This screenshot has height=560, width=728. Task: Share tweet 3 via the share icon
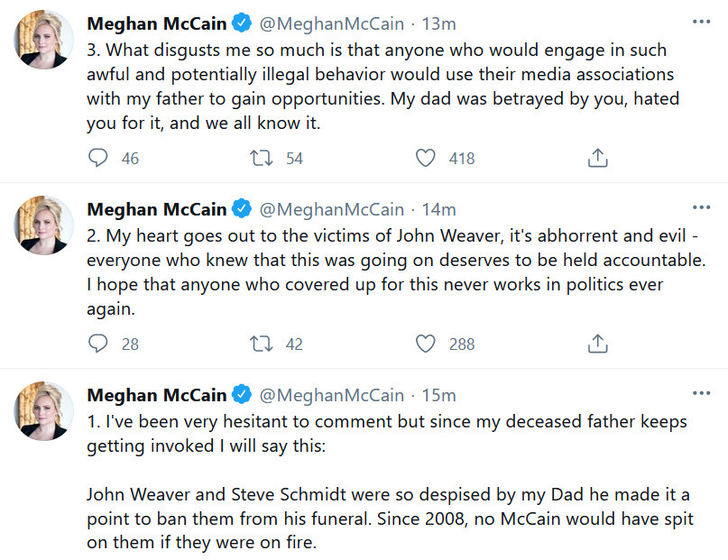597,158
